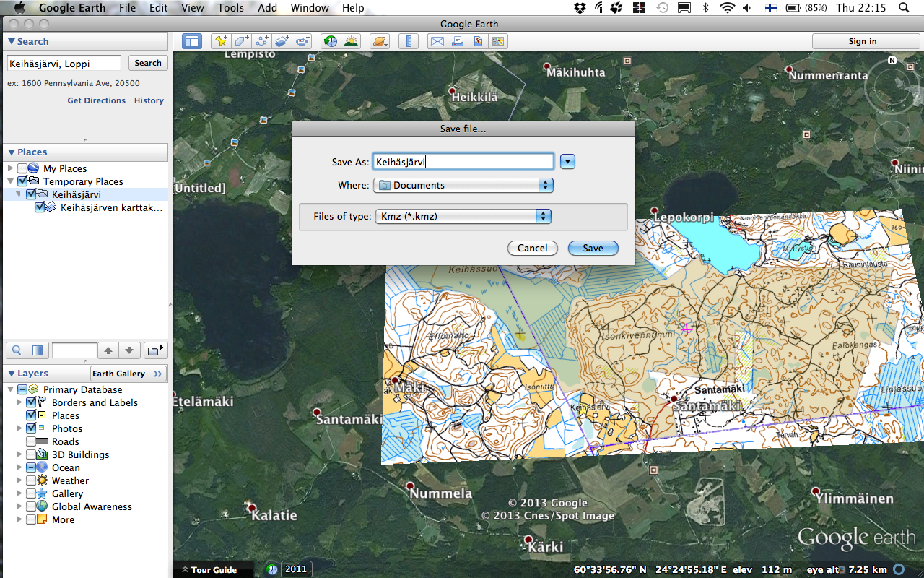The image size is (924, 578).
Task: Open the File menu
Action: pos(128,8)
